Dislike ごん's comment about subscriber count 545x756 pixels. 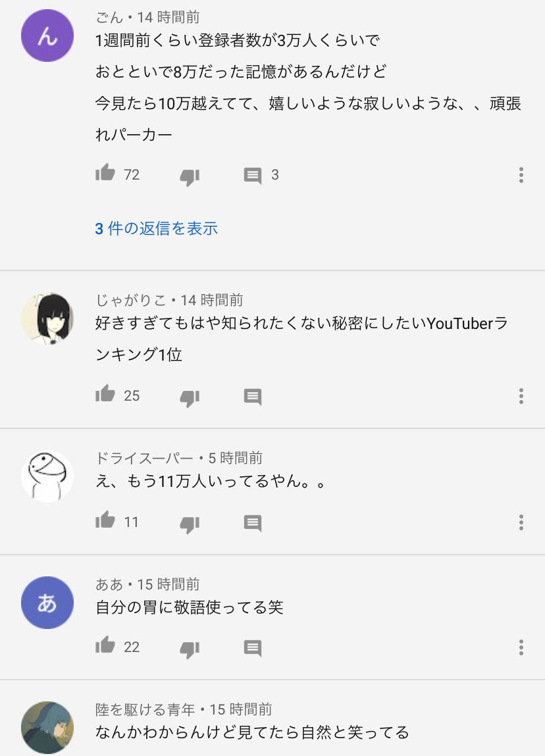point(190,177)
